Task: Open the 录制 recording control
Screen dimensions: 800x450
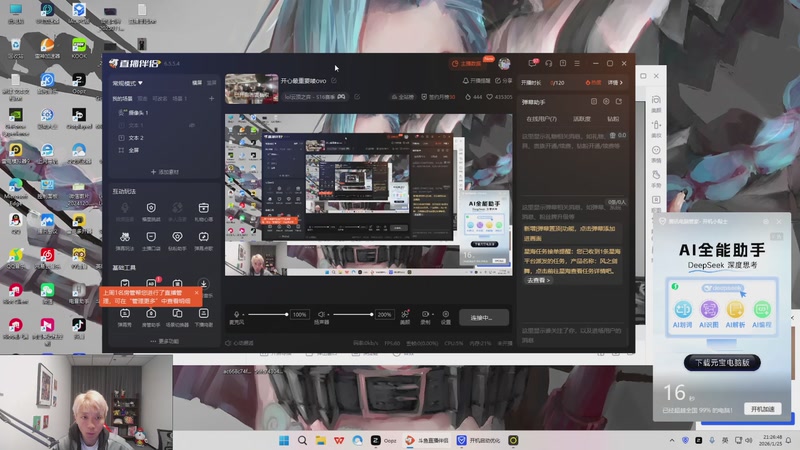Action: pyautogui.click(x=424, y=316)
